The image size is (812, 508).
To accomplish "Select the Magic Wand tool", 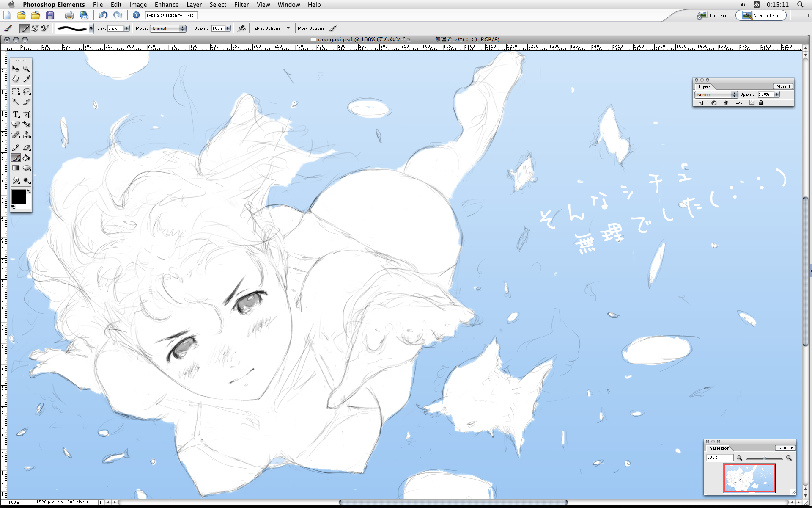I will click(16, 102).
